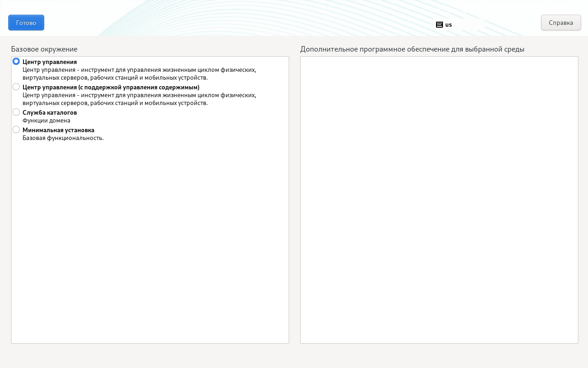This screenshot has width=588, height=368.
Task: Click the Базовая функциональность description text
Action: coord(63,138)
